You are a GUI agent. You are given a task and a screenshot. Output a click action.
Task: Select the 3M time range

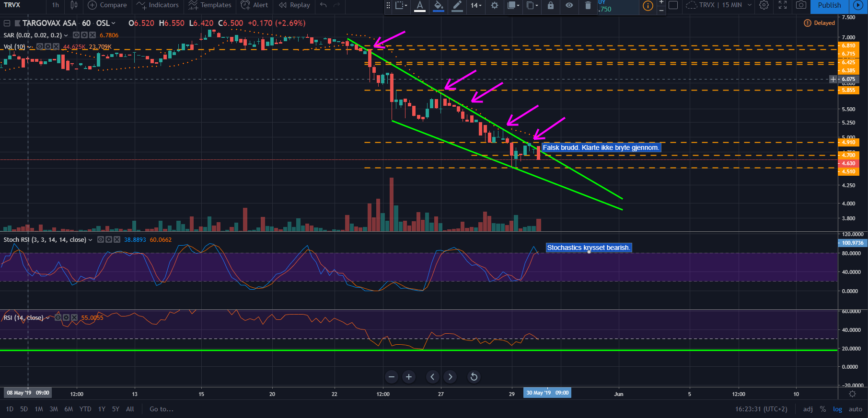(54, 409)
